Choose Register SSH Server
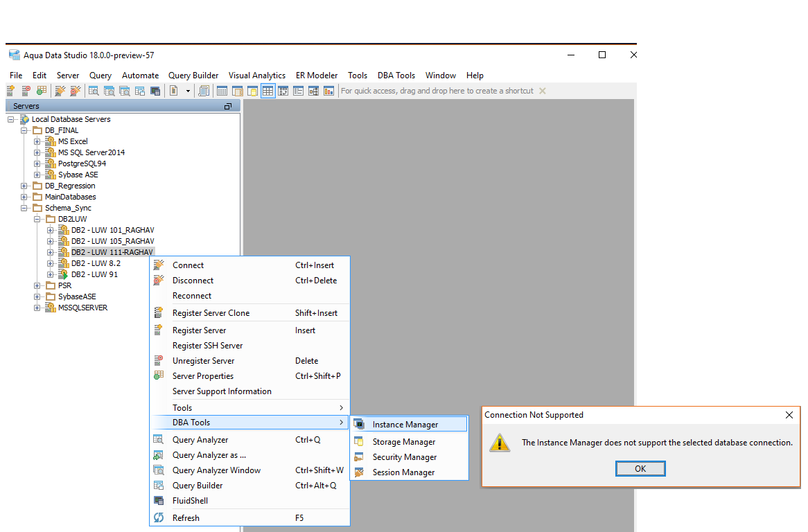The image size is (808, 532). click(250, 346)
